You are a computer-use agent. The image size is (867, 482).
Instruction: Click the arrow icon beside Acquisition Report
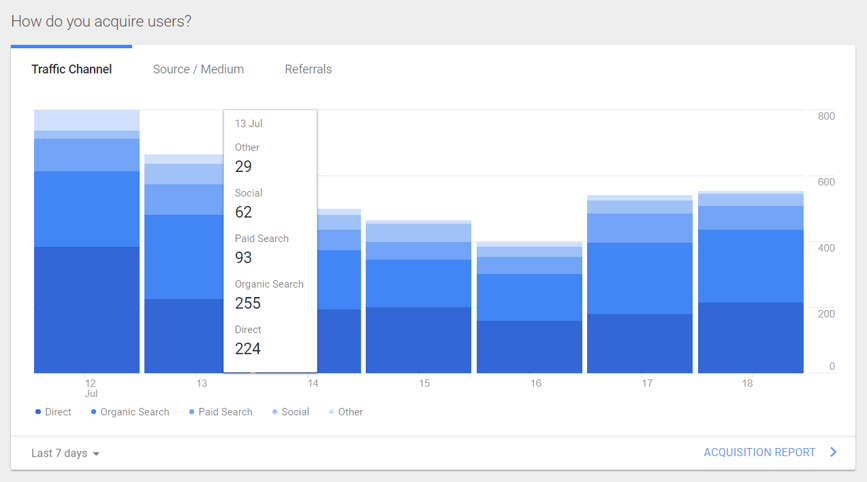click(x=833, y=453)
